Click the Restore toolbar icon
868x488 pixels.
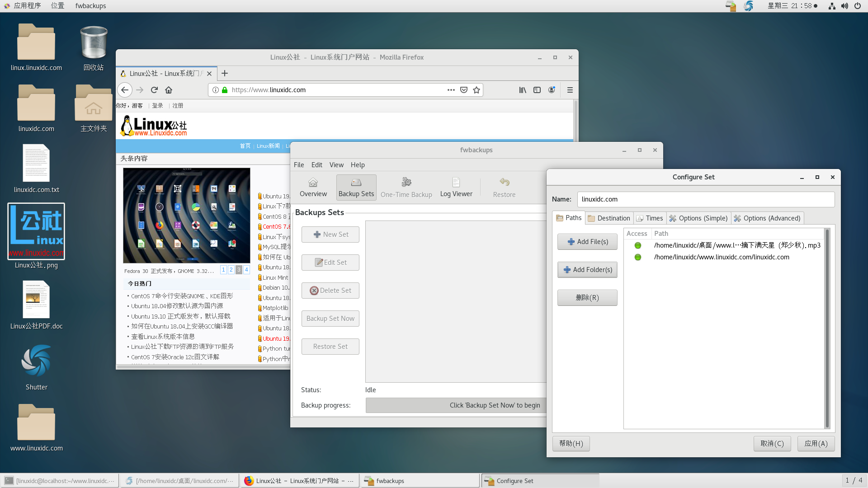click(504, 188)
